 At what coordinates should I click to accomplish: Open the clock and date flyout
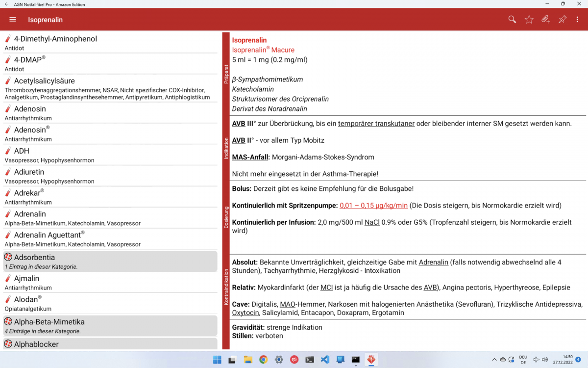tap(564, 360)
